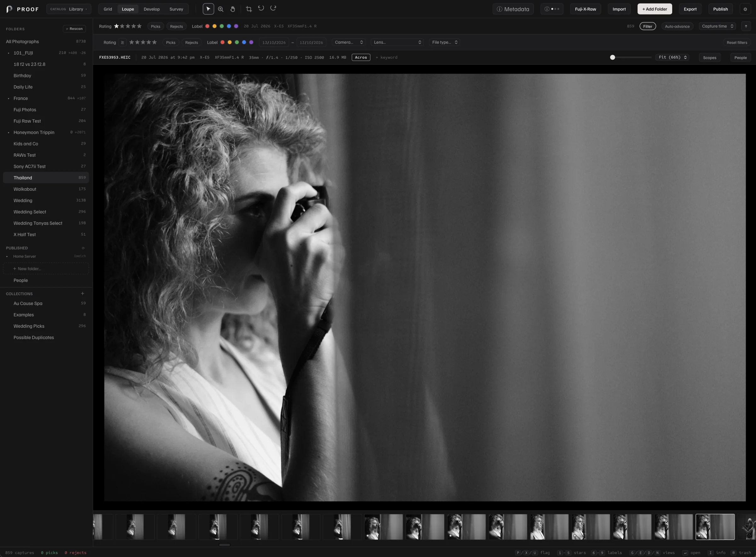Switch to Develop view
This screenshot has width=756, height=557.
[152, 9]
